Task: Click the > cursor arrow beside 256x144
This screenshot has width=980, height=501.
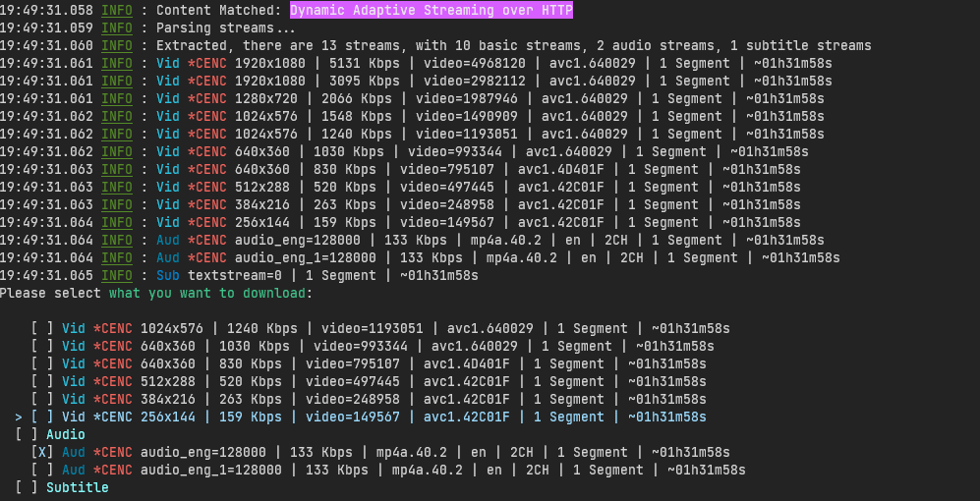Action: pyautogui.click(x=19, y=417)
